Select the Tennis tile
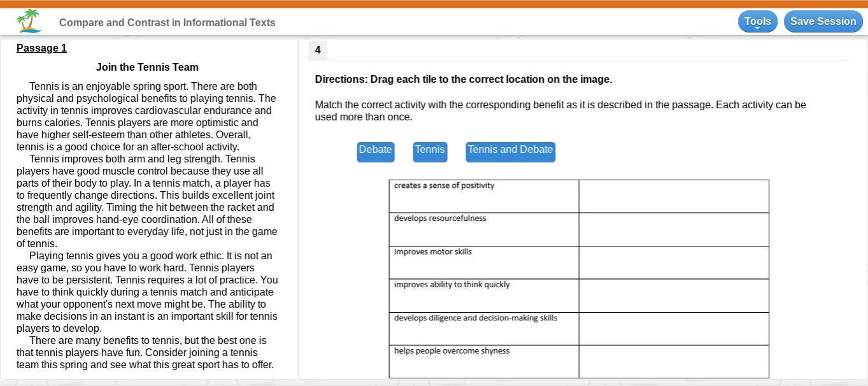The image size is (868, 386). point(430,152)
